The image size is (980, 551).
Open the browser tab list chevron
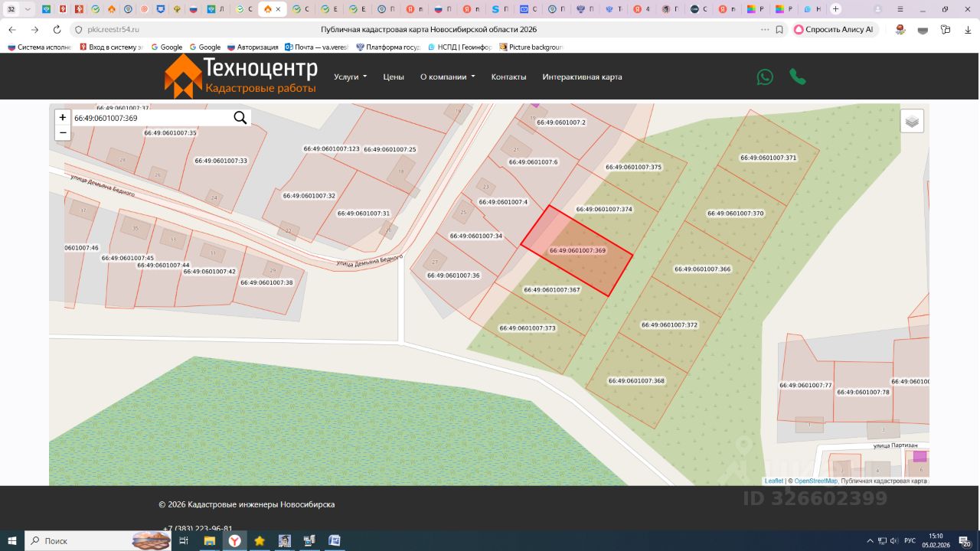[x=28, y=9]
